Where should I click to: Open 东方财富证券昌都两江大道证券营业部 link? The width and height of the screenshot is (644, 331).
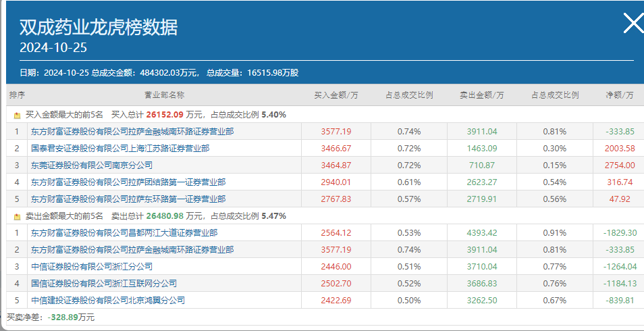[x=124, y=232]
